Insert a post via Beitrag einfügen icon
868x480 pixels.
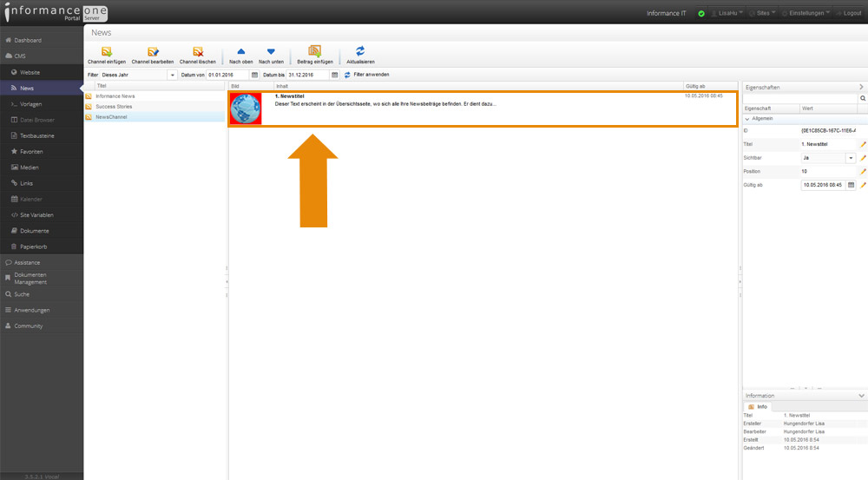(314, 52)
